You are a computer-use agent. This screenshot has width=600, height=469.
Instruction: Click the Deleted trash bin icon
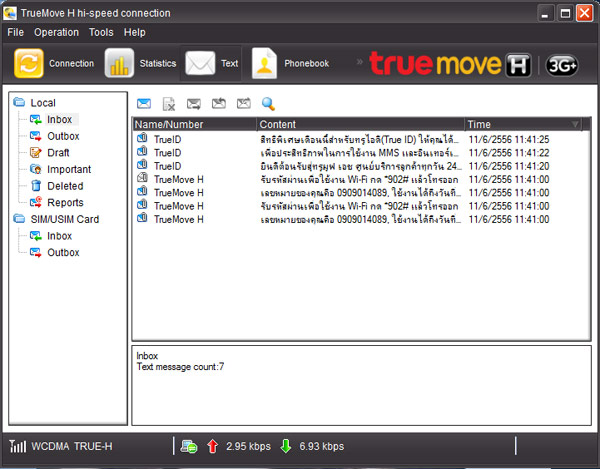(36, 186)
